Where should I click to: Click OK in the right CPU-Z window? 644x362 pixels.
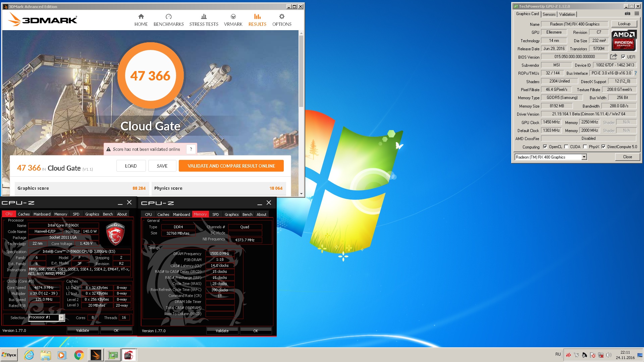tap(256, 331)
